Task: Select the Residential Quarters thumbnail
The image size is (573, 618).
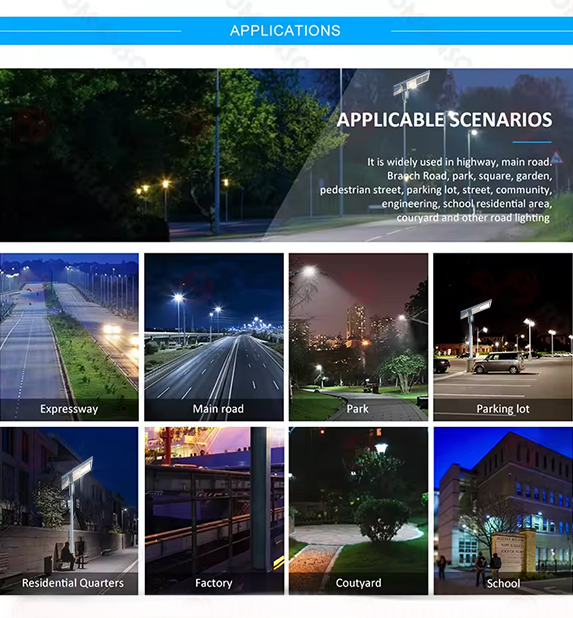Action: pyautogui.click(x=69, y=511)
